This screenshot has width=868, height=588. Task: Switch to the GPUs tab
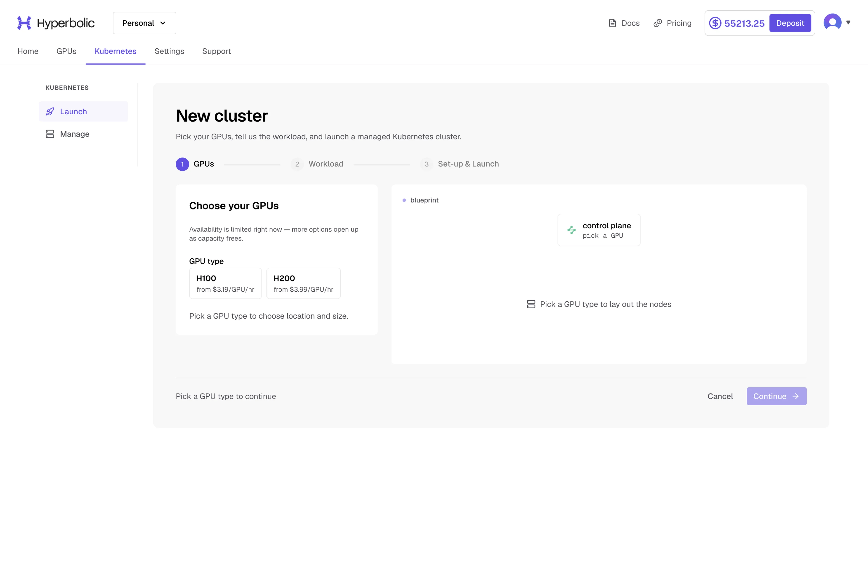pyautogui.click(x=66, y=51)
